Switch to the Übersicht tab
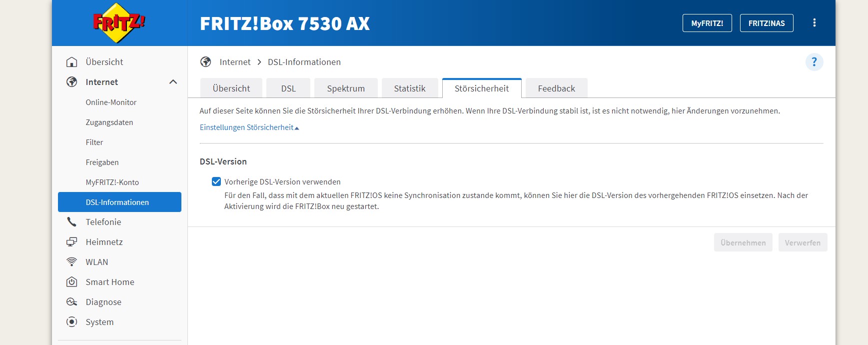The image size is (868, 345). [x=231, y=88]
